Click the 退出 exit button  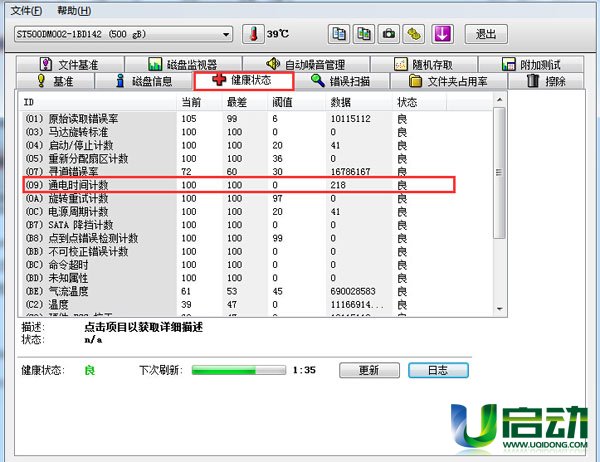click(486, 34)
